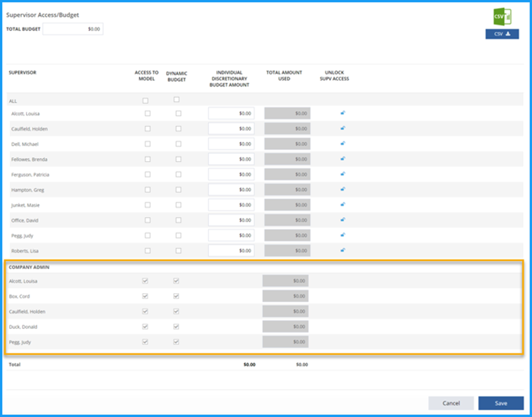
Task: Download the list with the blue CSV button
Action: (502, 34)
